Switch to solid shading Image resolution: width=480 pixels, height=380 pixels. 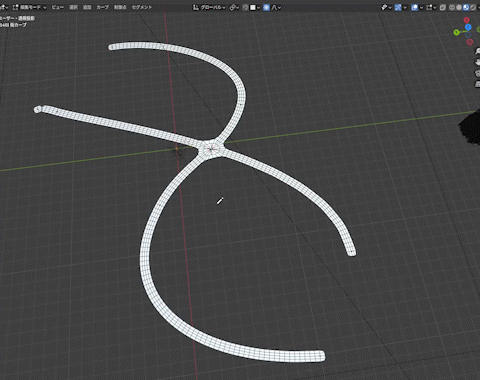pos(459,7)
